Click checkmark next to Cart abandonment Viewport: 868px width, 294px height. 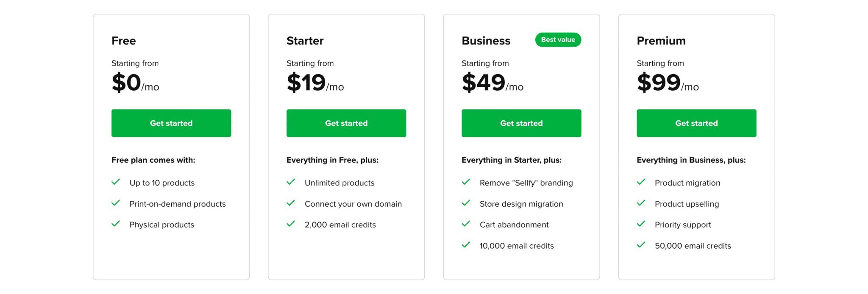click(466, 224)
